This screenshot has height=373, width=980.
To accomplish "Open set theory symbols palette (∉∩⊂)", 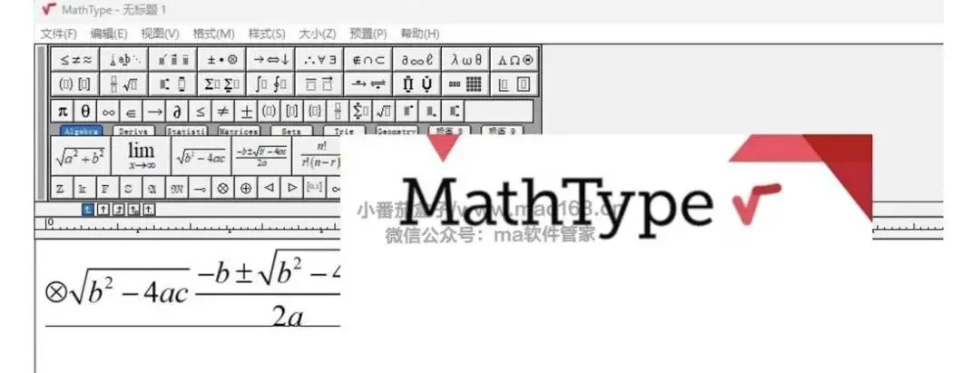I will (368, 60).
